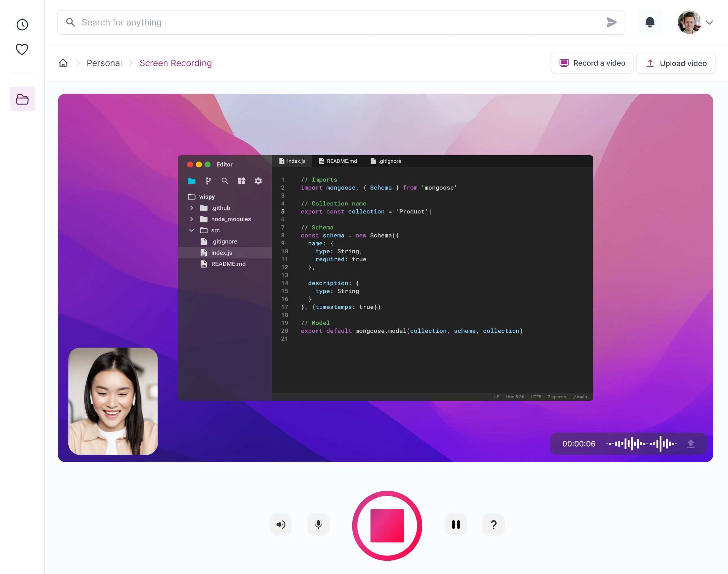The image size is (728, 574).
Task: Click the upload icon on the waveform bar
Action: (691, 443)
